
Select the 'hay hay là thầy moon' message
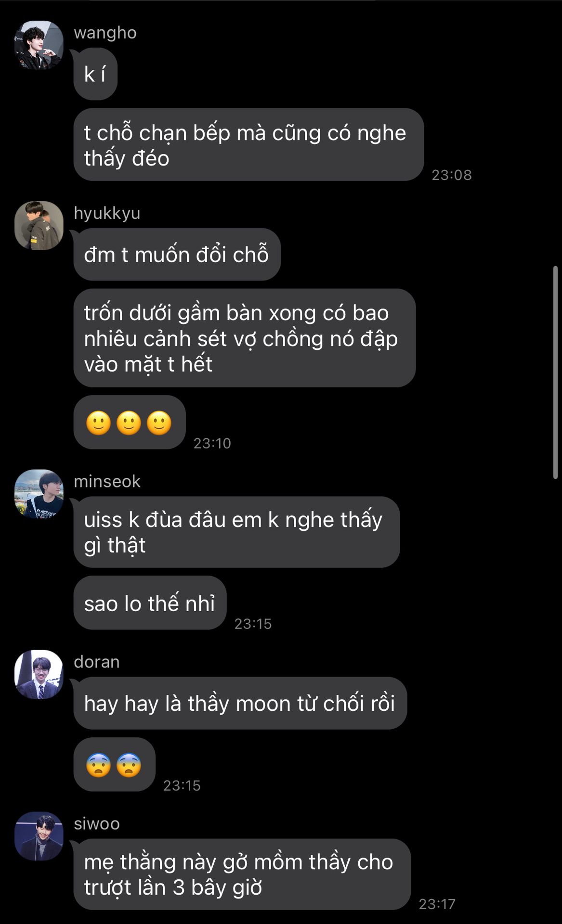point(240,703)
